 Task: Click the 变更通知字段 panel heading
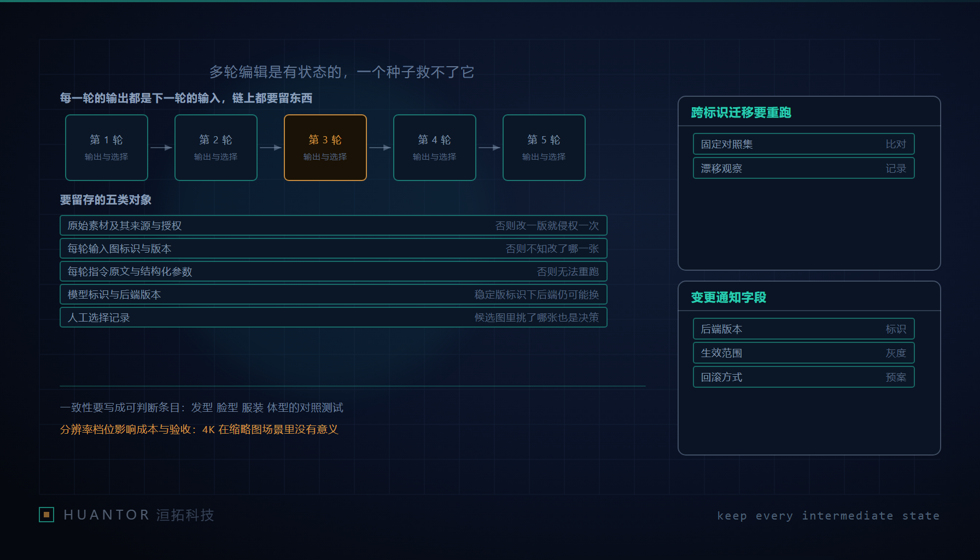point(728,297)
